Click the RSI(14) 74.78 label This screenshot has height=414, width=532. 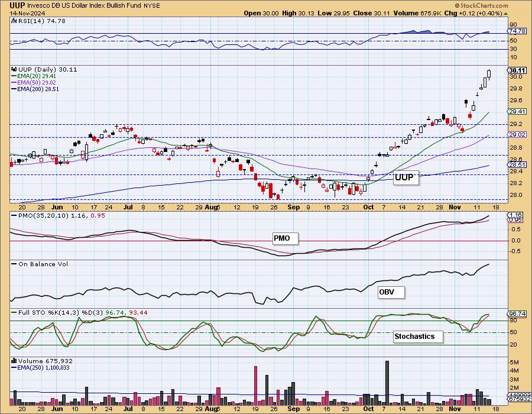click(41, 21)
